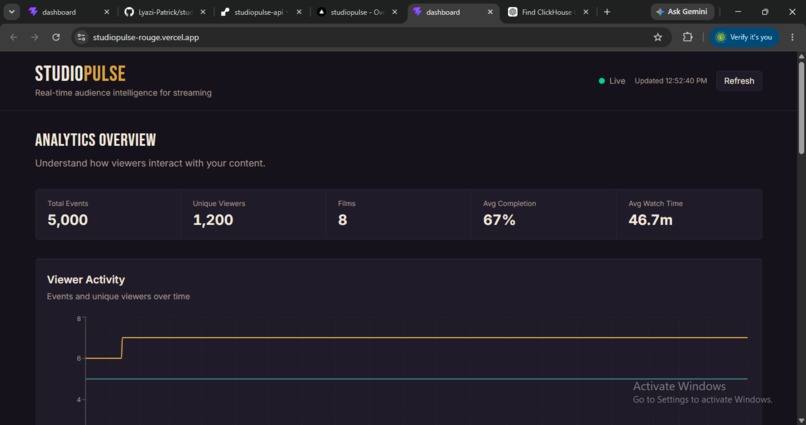806x425 pixels.
Task: Click the Verify it's you profile button
Action: (x=744, y=37)
